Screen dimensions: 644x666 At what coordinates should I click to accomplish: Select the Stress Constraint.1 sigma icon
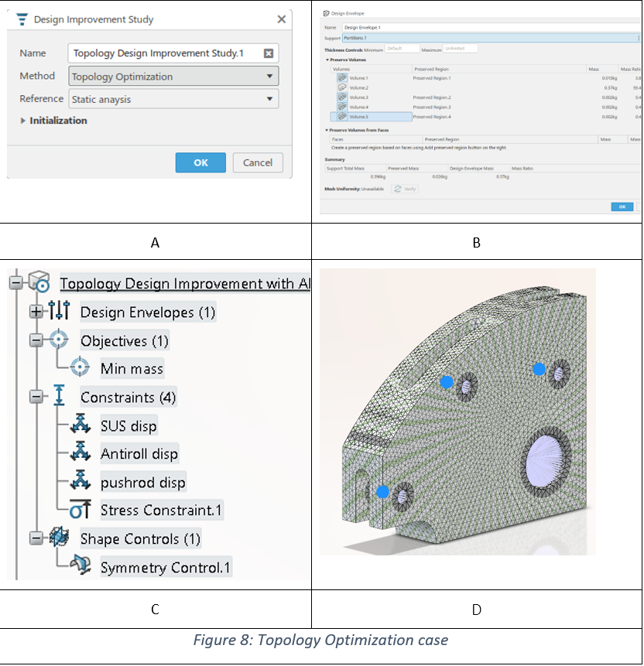(80, 509)
